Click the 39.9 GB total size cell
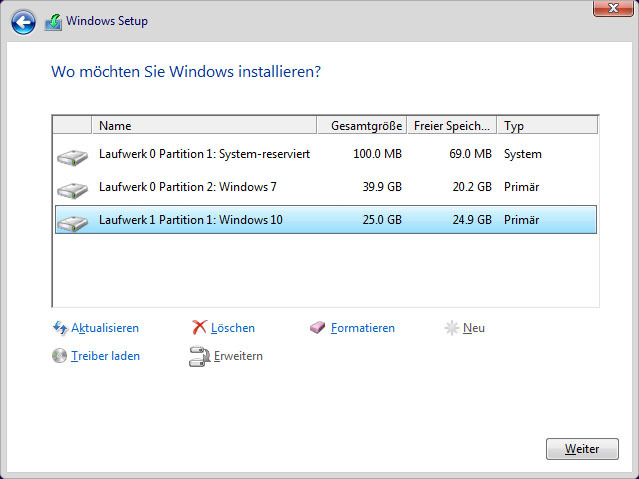639x479 pixels. tap(382, 187)
